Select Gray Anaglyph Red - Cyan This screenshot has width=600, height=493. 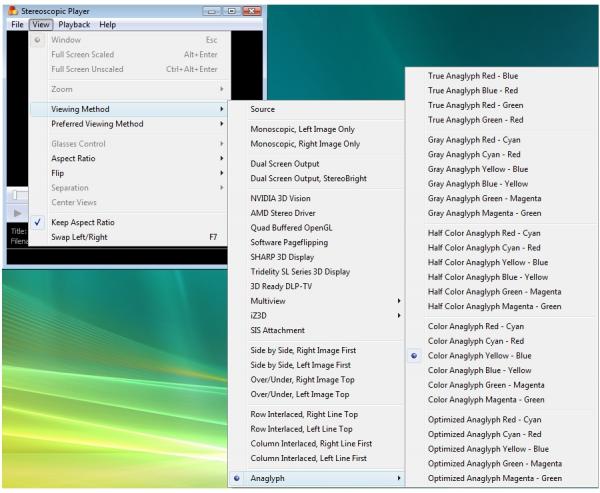(x=501, y=140)
